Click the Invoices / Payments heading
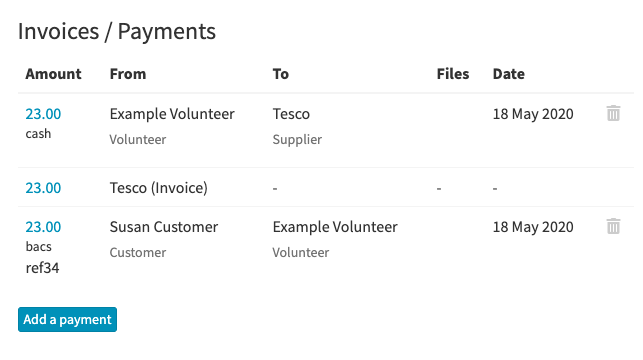 (117, 32)
